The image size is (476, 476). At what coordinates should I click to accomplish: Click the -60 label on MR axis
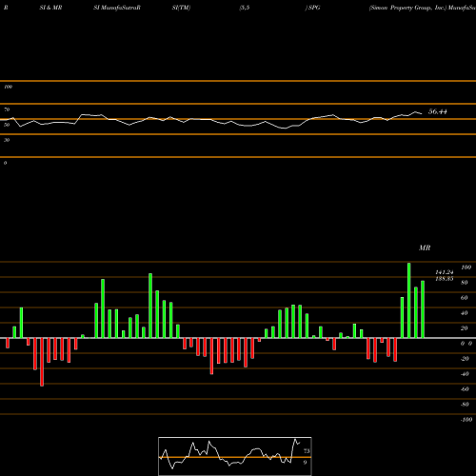(x=465, y=389)
